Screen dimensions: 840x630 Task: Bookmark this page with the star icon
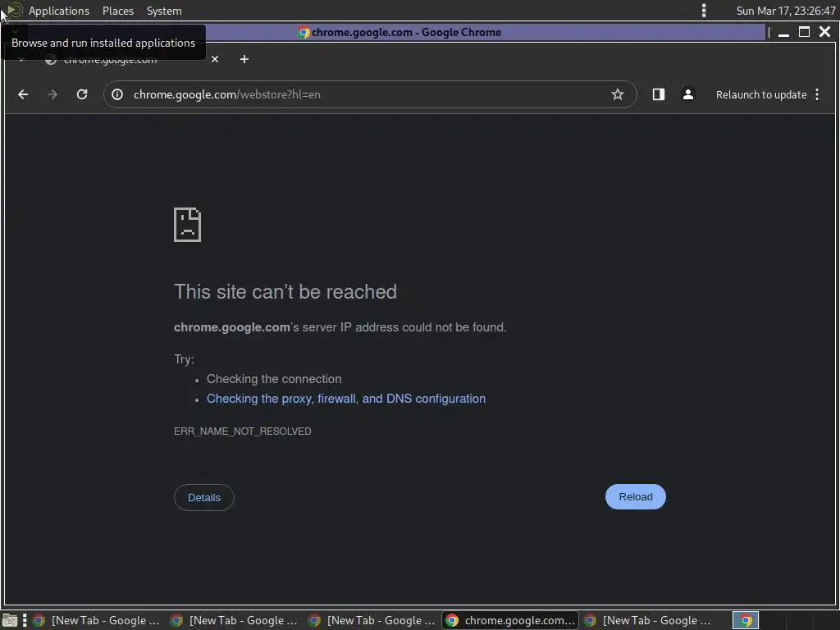[617, 94]
